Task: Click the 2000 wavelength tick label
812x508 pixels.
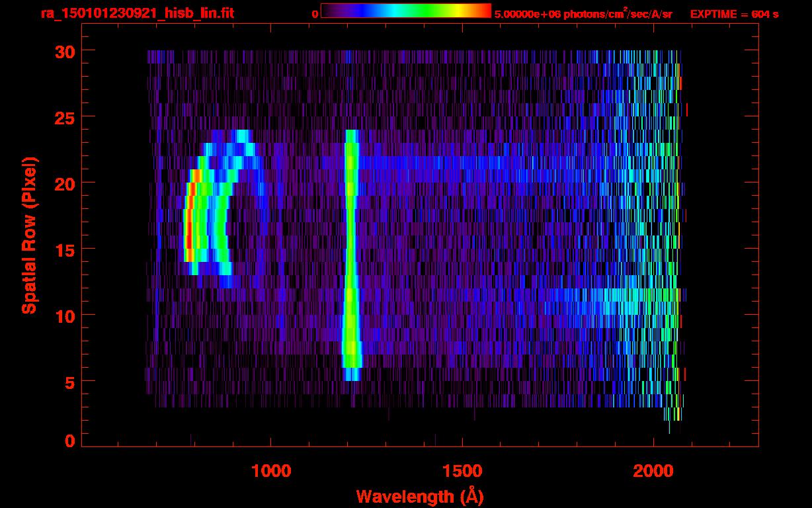Action: tap(653, 470)
